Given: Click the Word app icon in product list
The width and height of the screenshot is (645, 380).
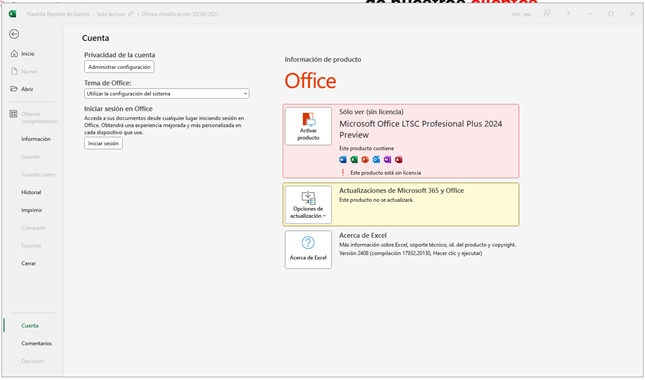Looking at the screenshot, I should [343, 160].
